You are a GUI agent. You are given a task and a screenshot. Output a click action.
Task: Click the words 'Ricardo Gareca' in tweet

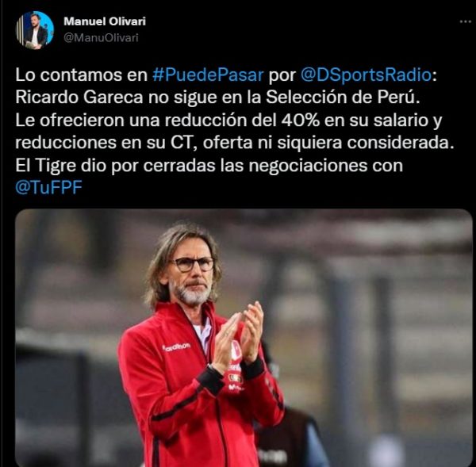click(x=79, y=98)
